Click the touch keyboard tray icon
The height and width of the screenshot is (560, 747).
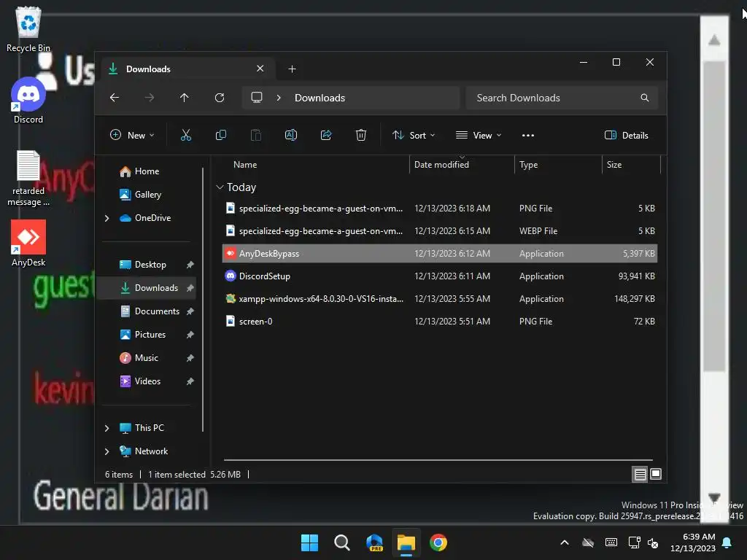(x=611, y=542)
